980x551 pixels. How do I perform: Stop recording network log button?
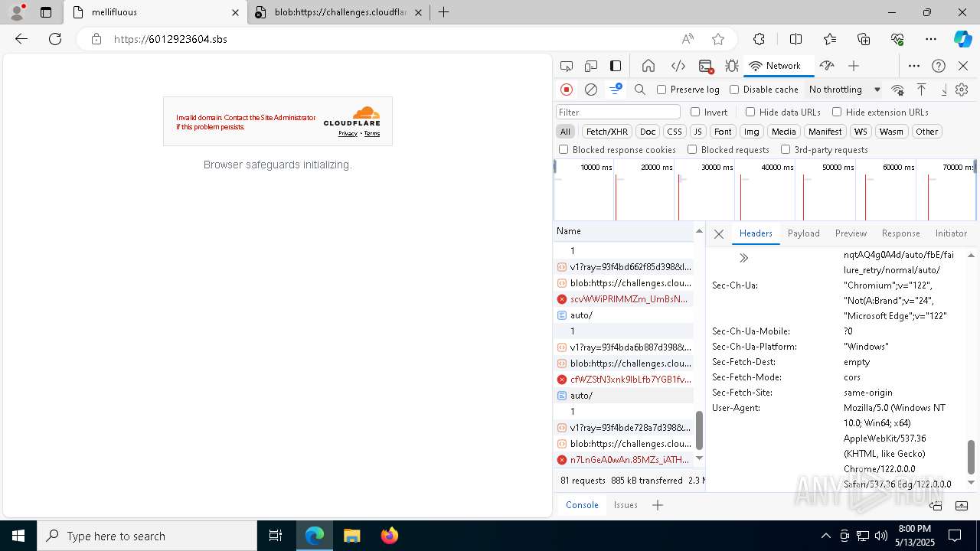click(567, 90)
